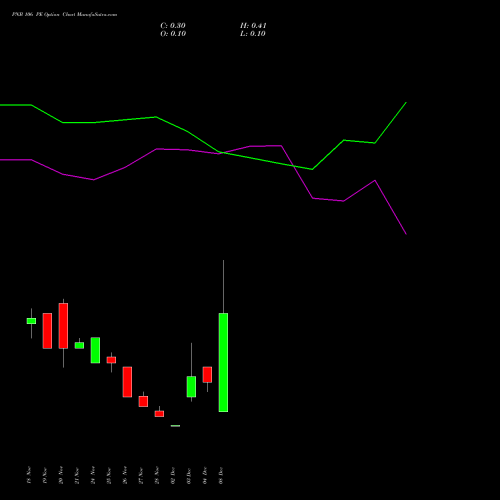Select the 18 Nov date label
Screen dimensions: 500x500
(x=29, y=475)
